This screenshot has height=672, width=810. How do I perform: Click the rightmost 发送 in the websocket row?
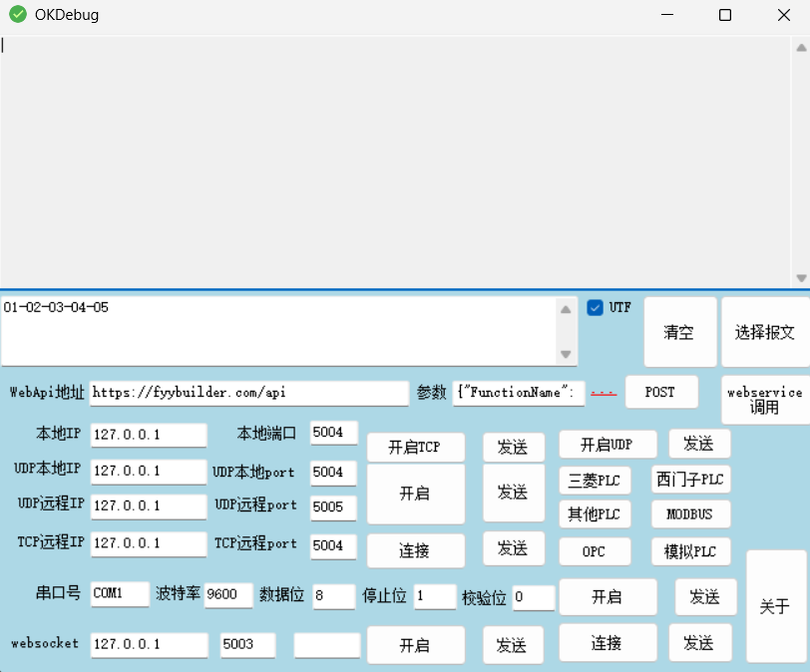[700, 643]
